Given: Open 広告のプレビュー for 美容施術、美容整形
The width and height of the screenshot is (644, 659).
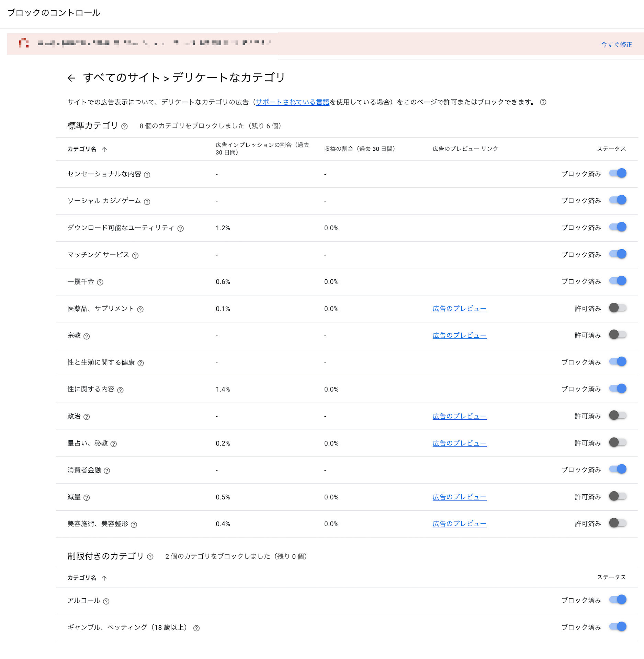Looking at the screenshot, I should (460, 524).
